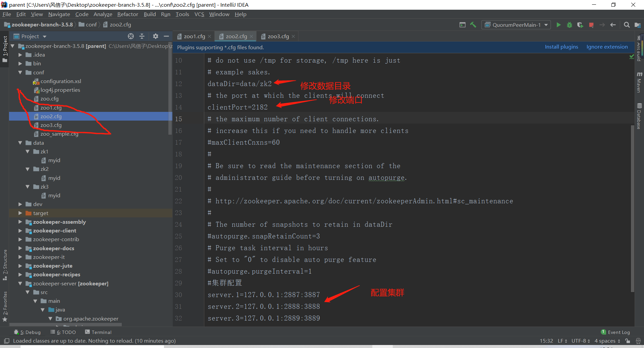Expand the zookeeper-jute module
Screen dimensions: 644x348
pos(20,266)
